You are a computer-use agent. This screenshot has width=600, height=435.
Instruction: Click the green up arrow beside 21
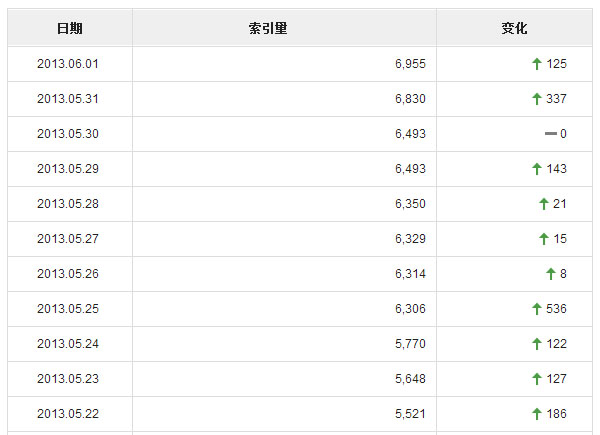click(x=544, y=204)
